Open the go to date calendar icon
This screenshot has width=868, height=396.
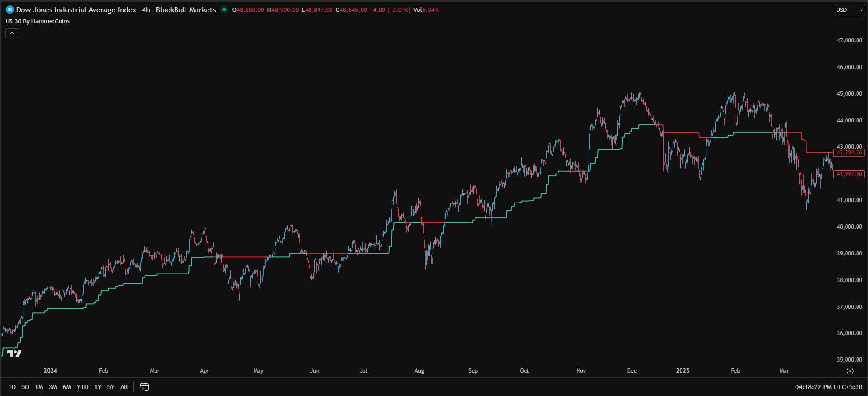(144, 387)
